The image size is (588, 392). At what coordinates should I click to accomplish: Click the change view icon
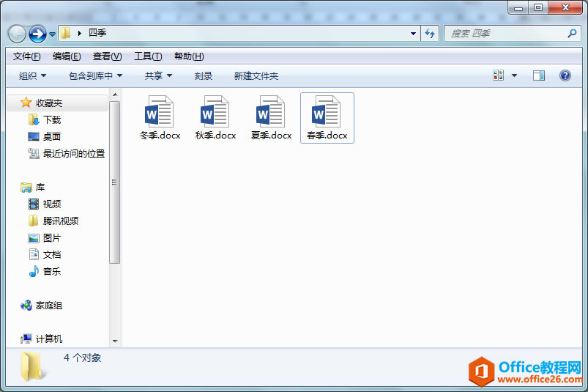click(499, 75)
